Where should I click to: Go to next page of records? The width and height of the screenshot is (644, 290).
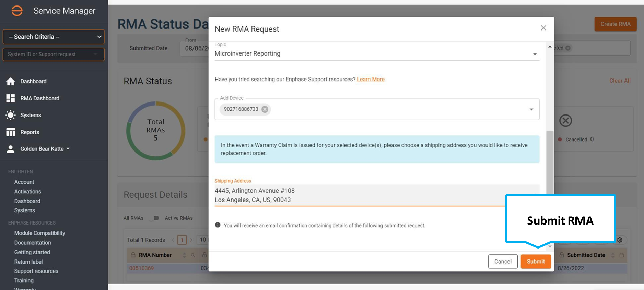(191, 240)
